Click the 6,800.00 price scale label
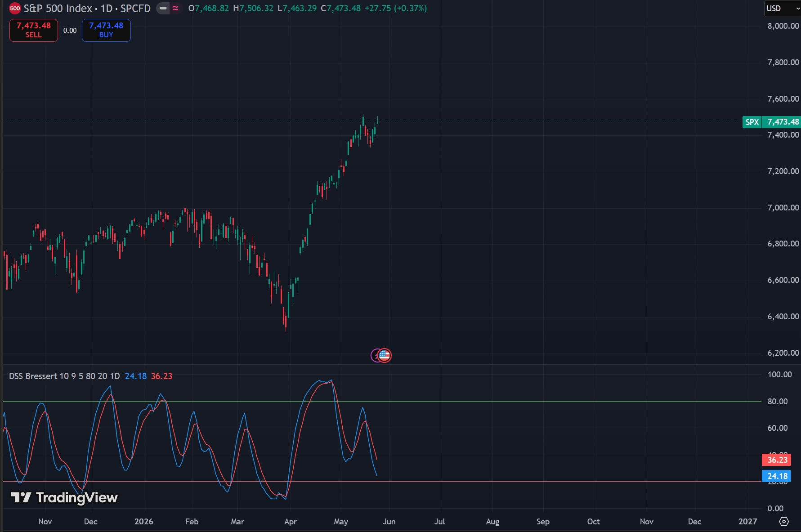 [783, 244]
